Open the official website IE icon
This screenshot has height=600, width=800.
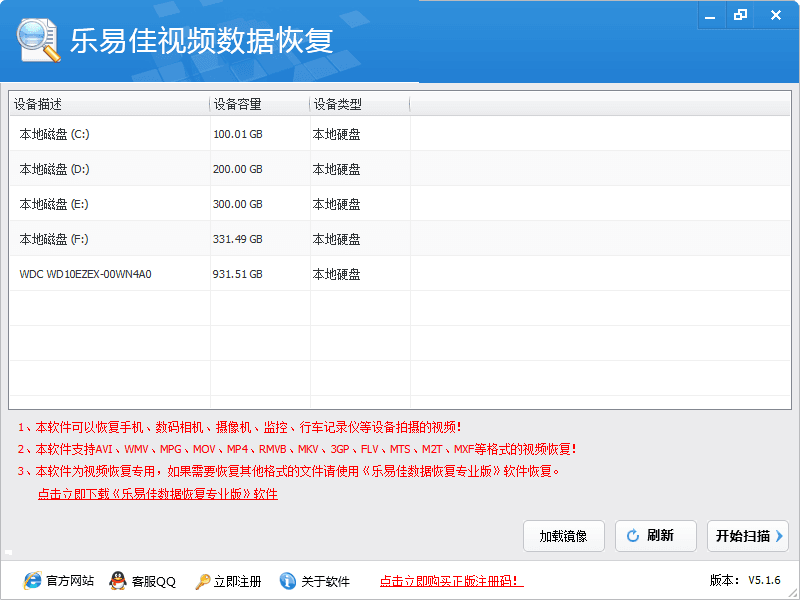33,581
